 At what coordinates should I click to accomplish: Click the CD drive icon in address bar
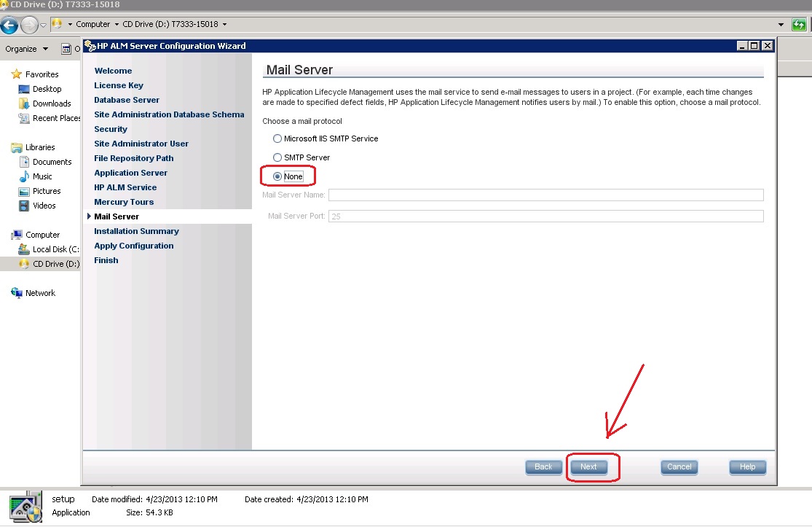tap(57, 24)
